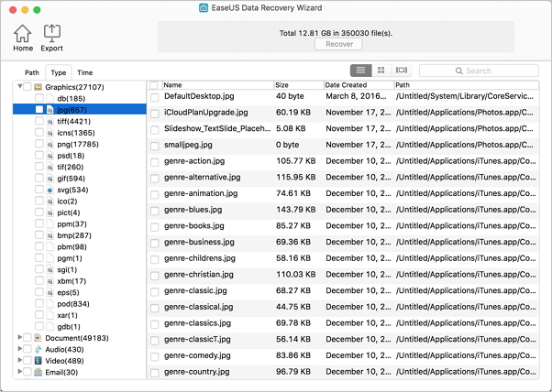552x392 pixels.
Task: Select the genre-classicT.jpg file name
Action: (x=197, y=339)
